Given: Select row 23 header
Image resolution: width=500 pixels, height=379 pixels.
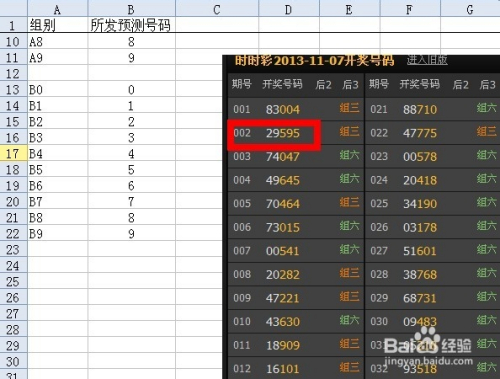Looking at the screenshot, I should coord(13,250).
